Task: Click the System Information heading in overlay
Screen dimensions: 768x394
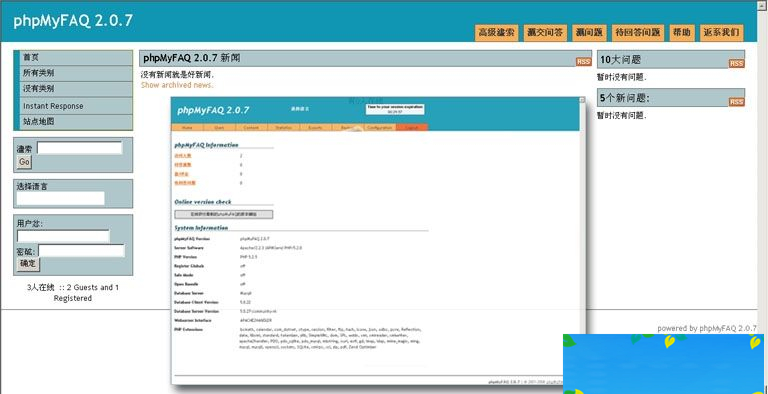Action: coord(201,228)
